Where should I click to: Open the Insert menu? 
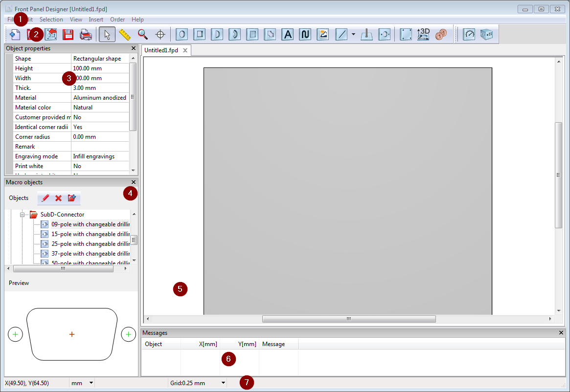coord(96,20)
